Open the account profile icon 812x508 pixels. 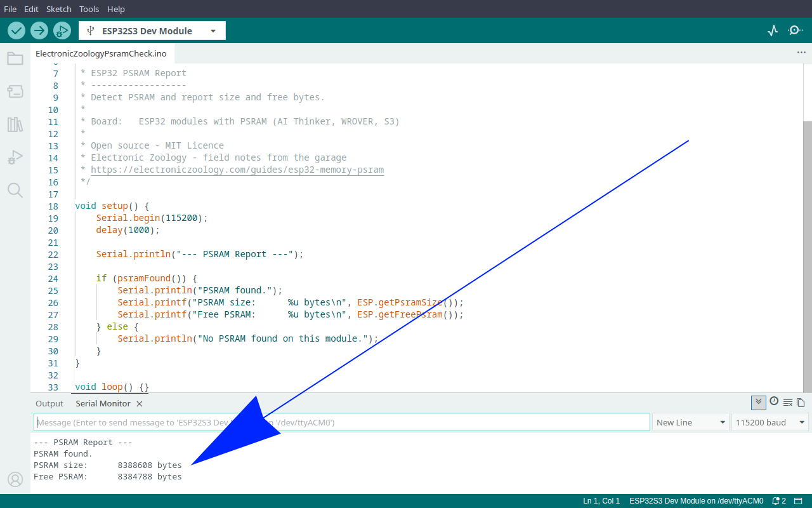(15, 479)
